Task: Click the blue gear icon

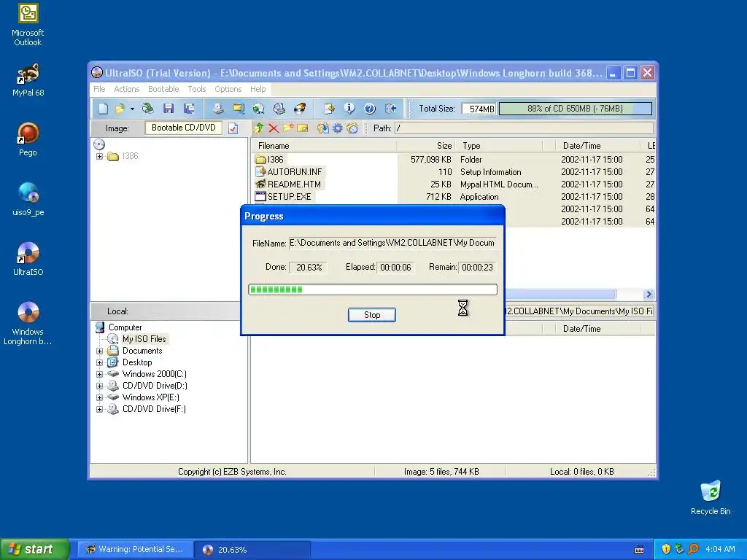Action: click(x=337, y=128)
